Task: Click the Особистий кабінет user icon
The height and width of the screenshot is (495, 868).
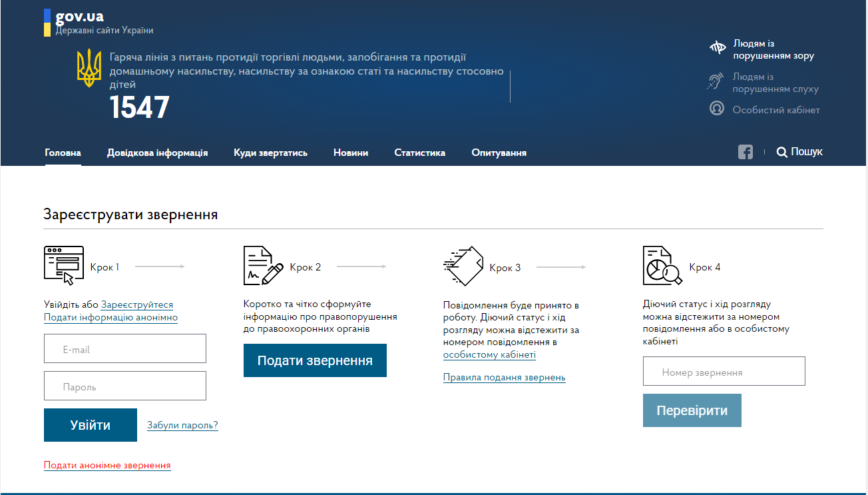Action: [x=716, y=108]
